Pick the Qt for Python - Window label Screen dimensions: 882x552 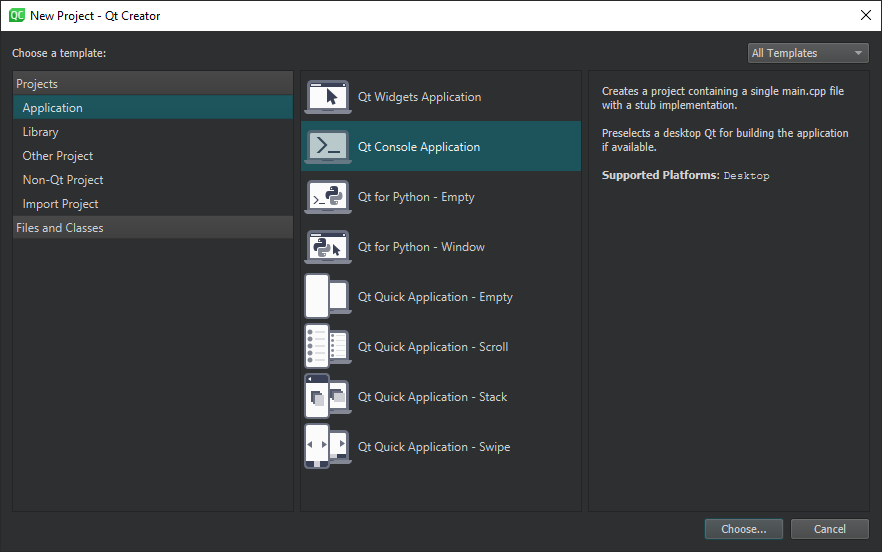pyautogui.click(x=421, y=247)
